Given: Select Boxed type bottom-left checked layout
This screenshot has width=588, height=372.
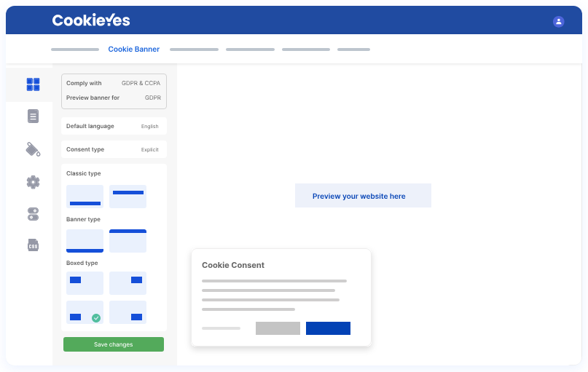Looking at the screenshot, I should click(85, 312).
